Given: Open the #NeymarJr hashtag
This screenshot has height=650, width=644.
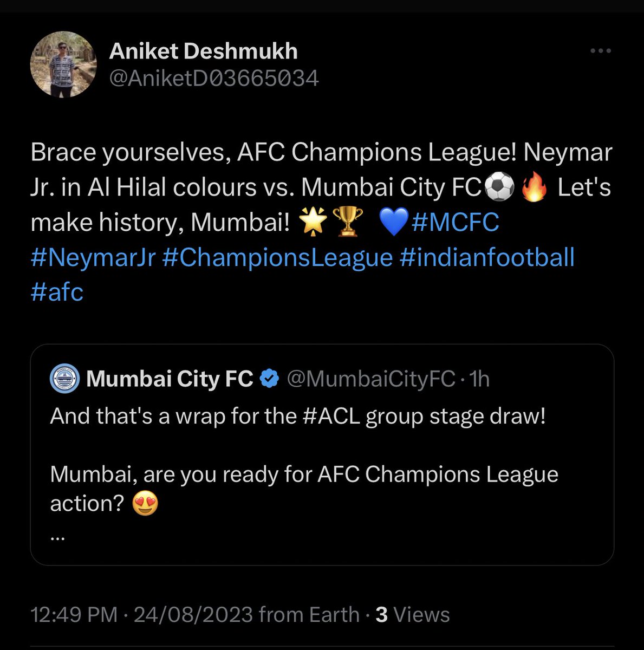Looking at the screenshot, I should [x=93, y=258].
